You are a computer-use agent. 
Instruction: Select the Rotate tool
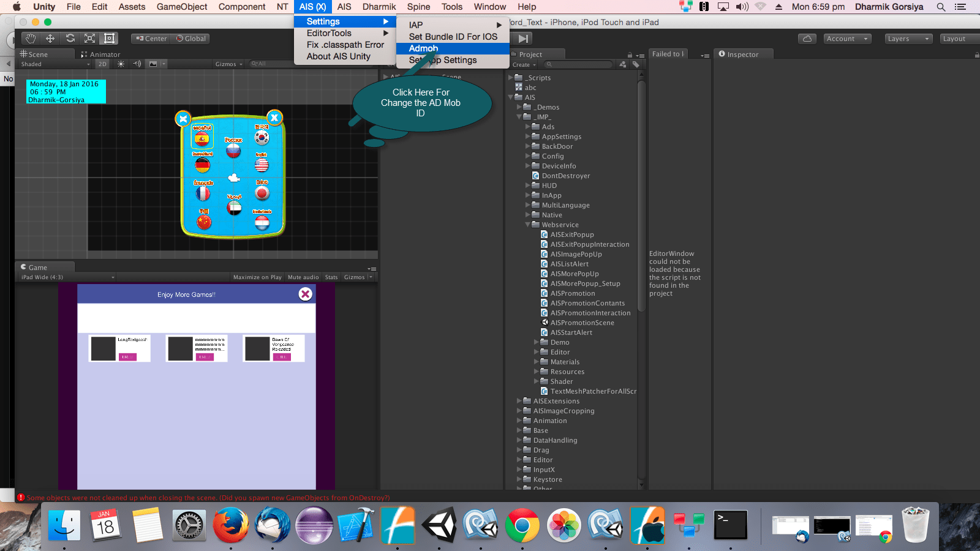[x=70, y=39]
